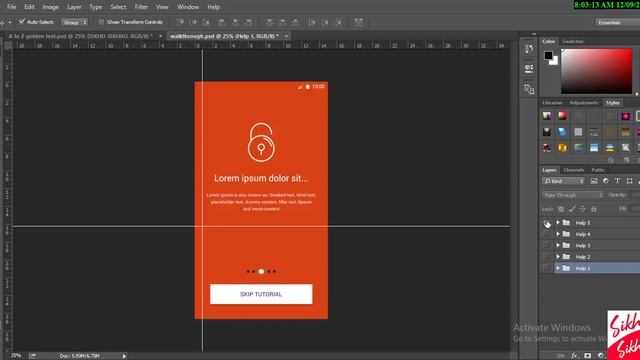640x360 pixels.
Task: Open the Filter menu
Action: [141, 7]
